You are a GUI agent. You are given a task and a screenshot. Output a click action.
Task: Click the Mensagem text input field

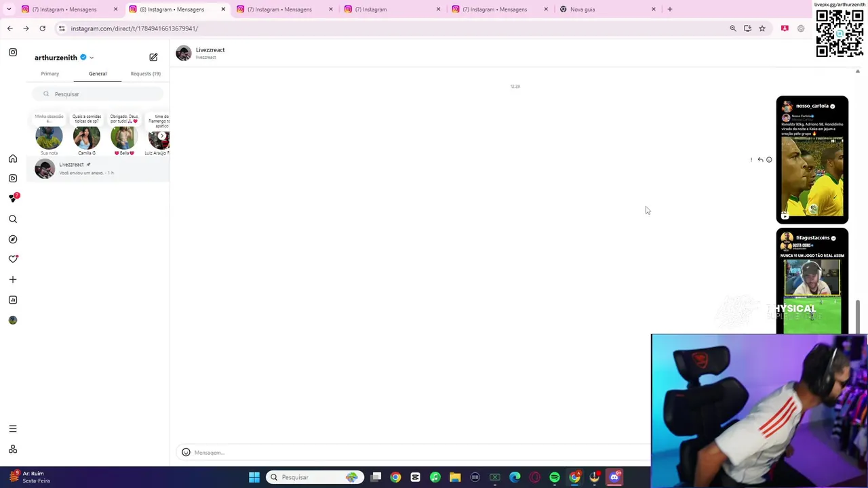[x=420, y=453]
